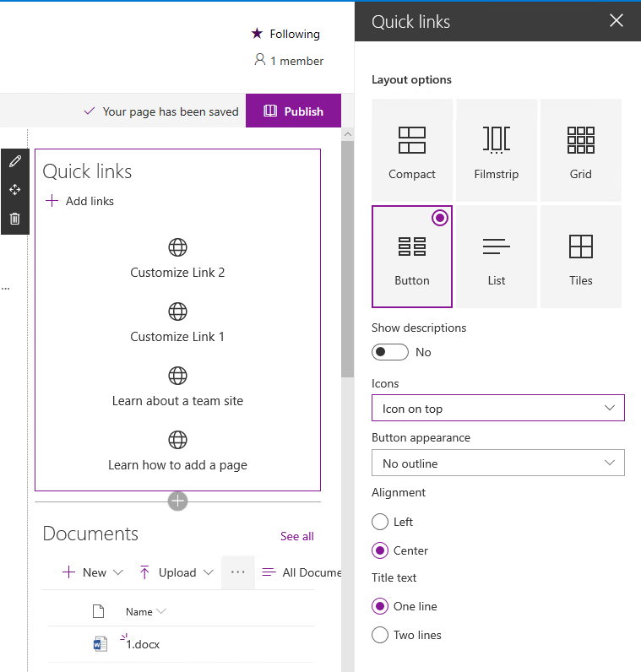Click the globe icon above Customize Link 2

(177, 247)
